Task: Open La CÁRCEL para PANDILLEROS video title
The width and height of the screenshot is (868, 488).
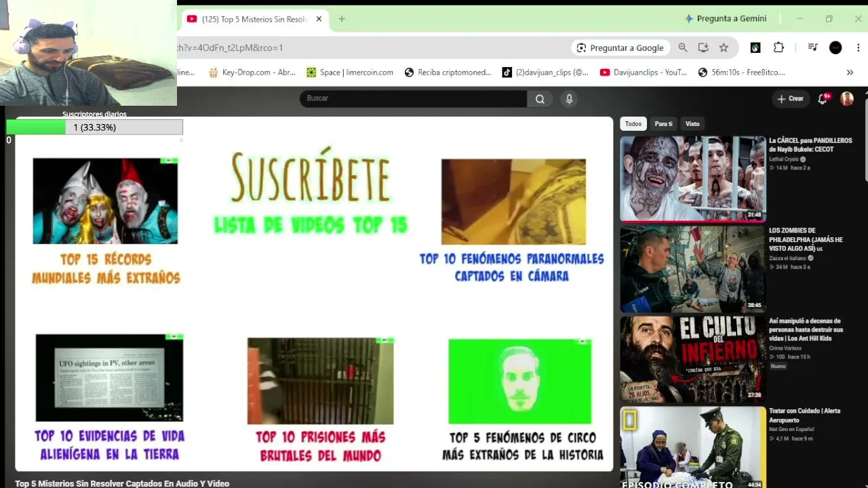Action: 810,145
